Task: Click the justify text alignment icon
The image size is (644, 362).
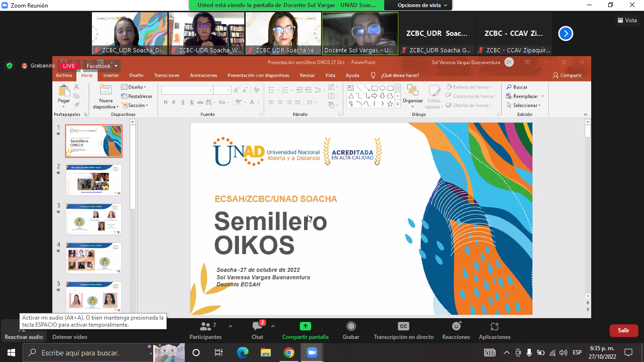Action: coord(297,102)
